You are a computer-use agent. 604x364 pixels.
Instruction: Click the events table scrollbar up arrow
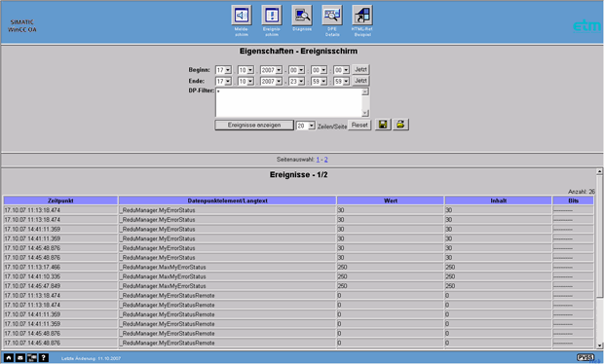599,171
